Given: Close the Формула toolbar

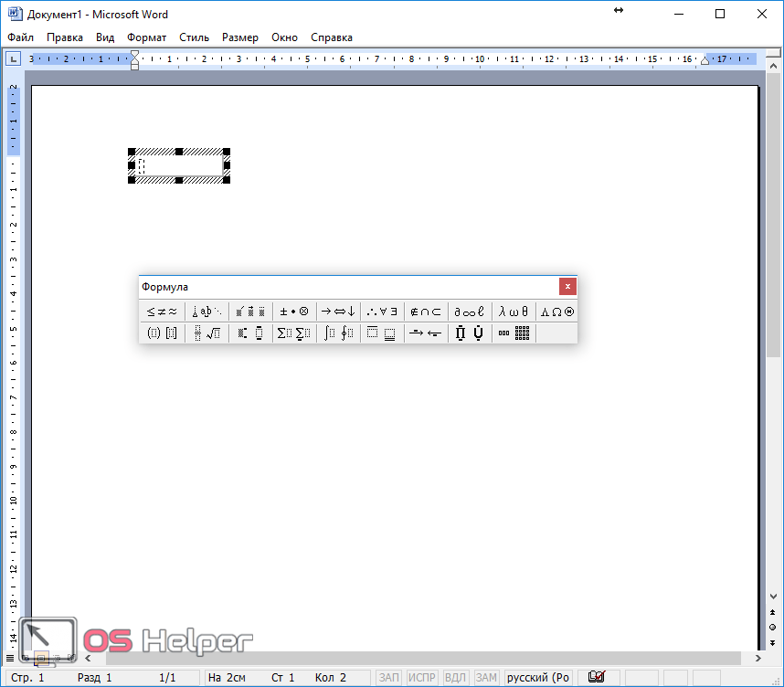Looking at the screenshot, I should [x=567, y=286].
